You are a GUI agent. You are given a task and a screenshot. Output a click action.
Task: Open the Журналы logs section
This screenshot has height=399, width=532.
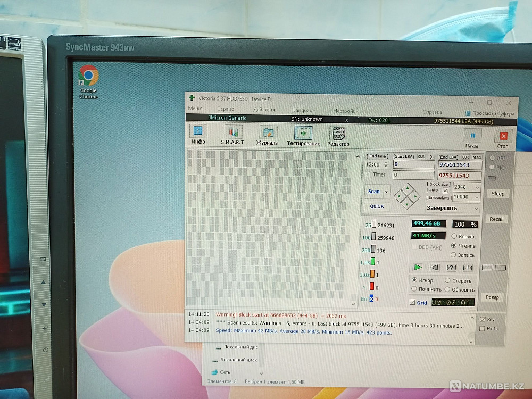pyautogui.click(x=268, y=135)
